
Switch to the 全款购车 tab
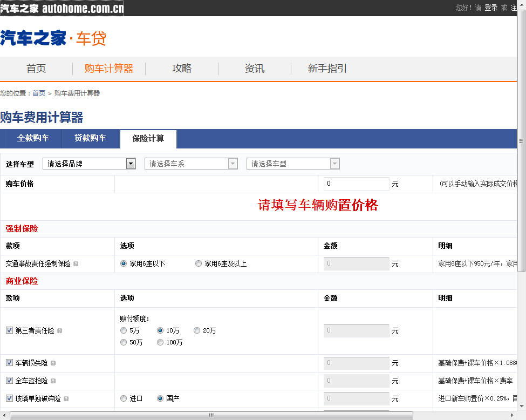click(33, 138)
